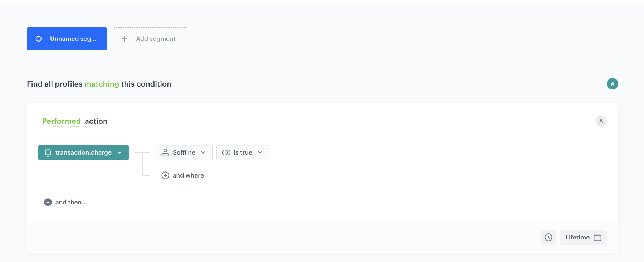Open the $offline attribute dropdown arrow
The image size is (644, 262).
coord(203,152)
